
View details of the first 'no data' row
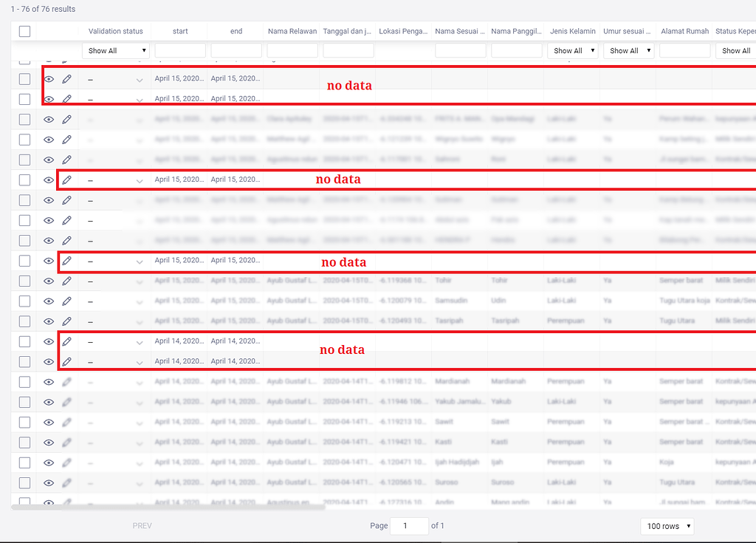[x=48, y=78]
